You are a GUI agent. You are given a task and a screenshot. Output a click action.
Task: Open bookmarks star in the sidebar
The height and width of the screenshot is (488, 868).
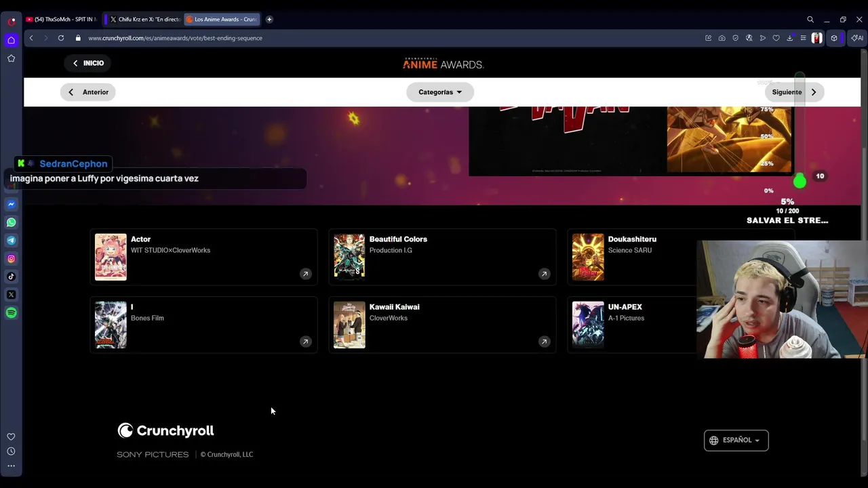tap(11, 58)
